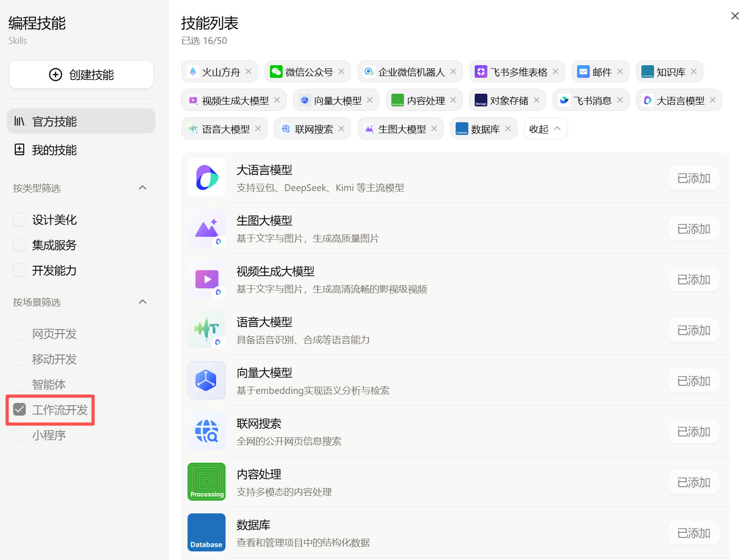Click the 语音大模型 waveform icon in list
This screenshot has width=741, height=560.
click(x=207, y=330)
